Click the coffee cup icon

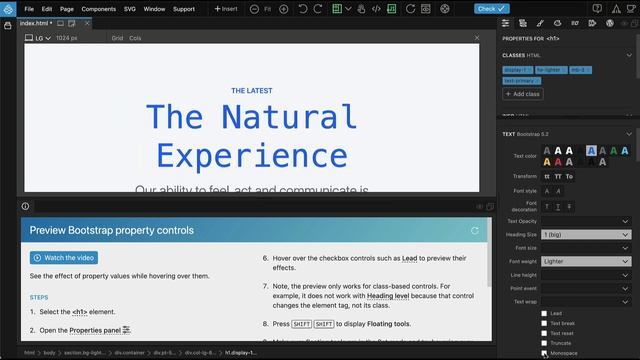(x=631, y=9)
